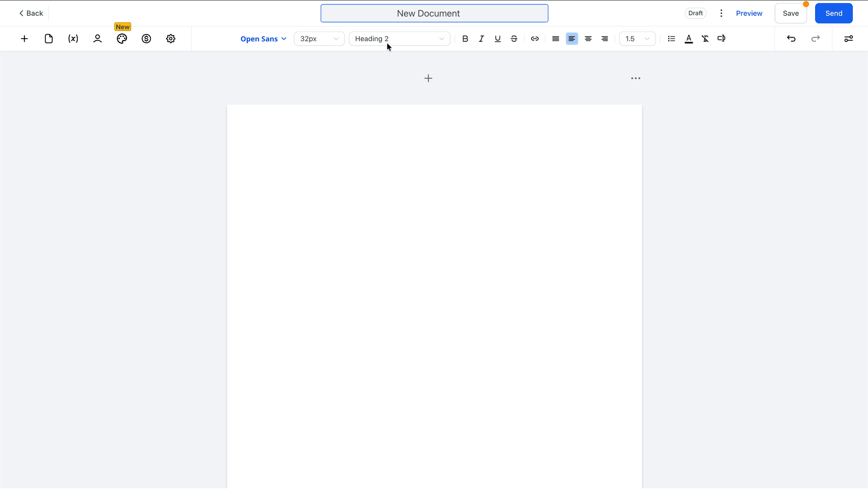Screen dimensions: 868x501
Task: Open the bullet list options
Action: point(671,39)
